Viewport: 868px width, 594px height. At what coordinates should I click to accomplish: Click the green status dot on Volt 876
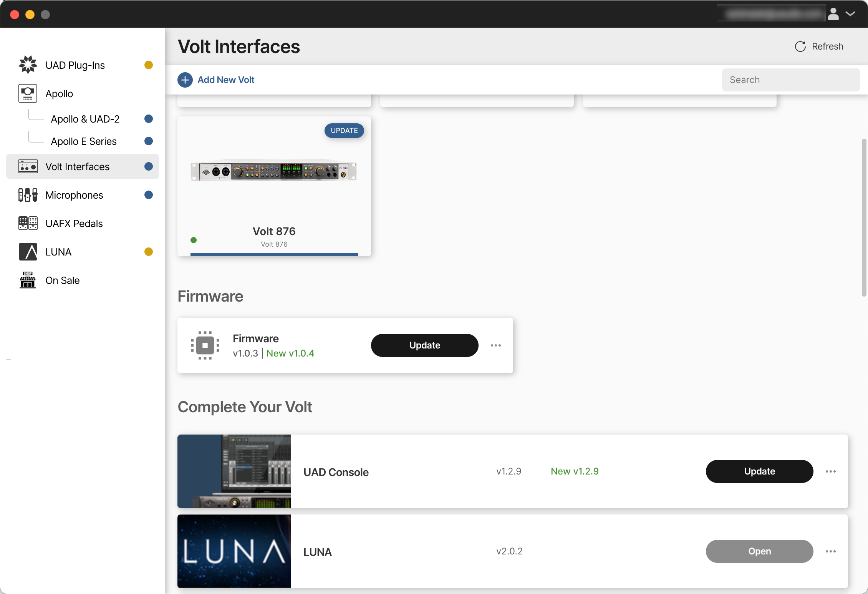(194, 240)
